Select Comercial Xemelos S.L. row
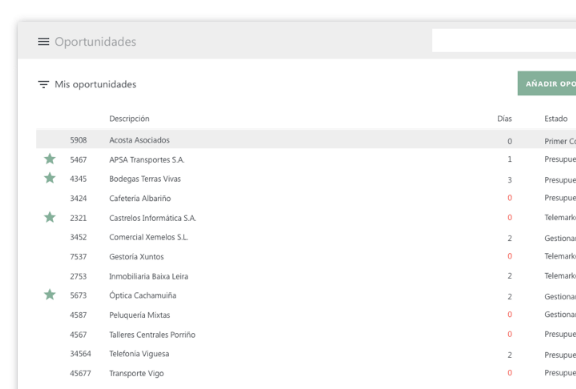 (x=148, y=237)
